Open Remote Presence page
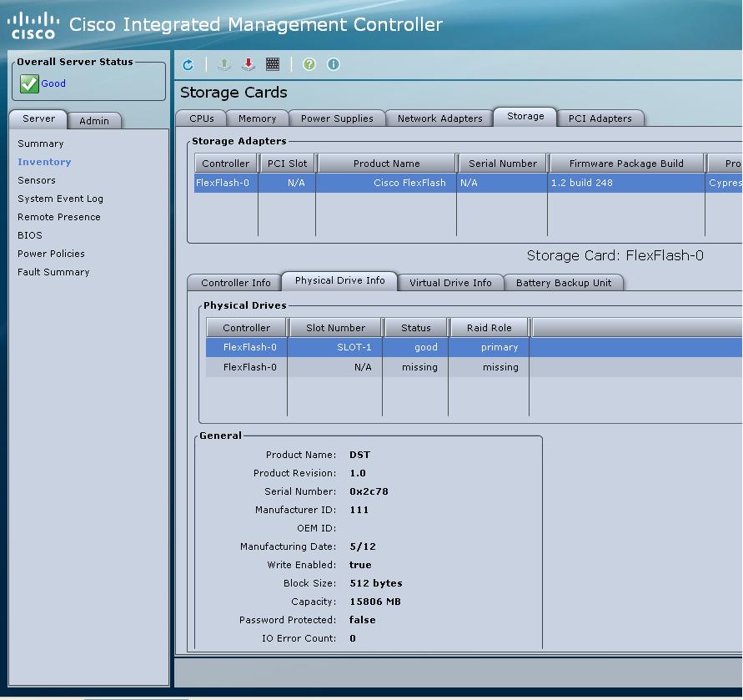Image resolution: width=743 pixels, height=700 pixels. point(58,217)
